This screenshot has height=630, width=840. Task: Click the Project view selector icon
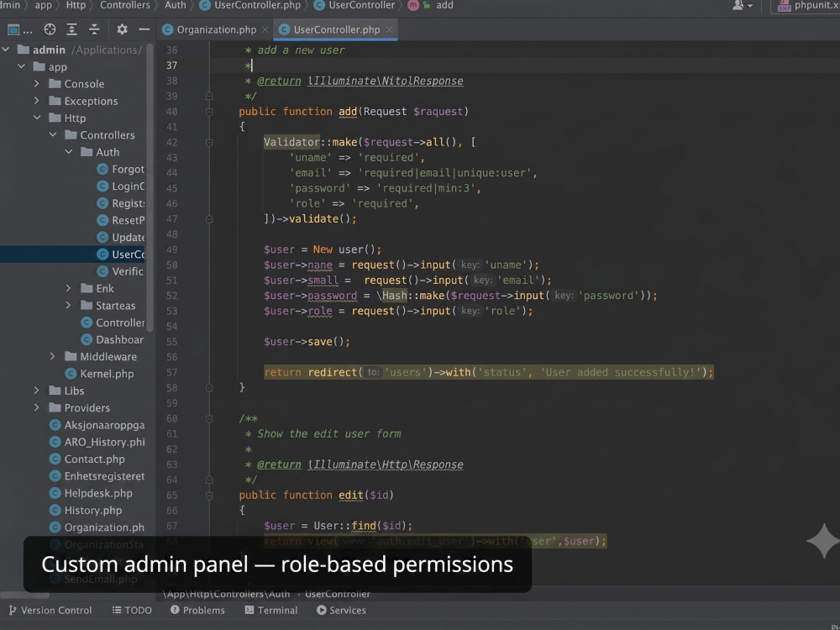[13, 29]
